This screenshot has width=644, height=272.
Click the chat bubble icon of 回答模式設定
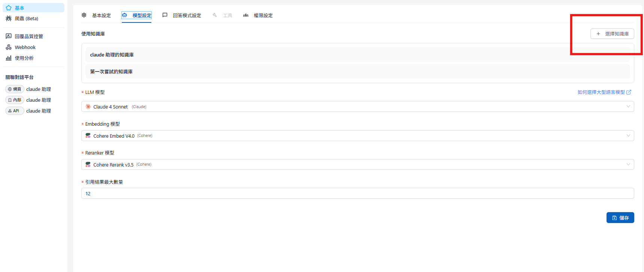pyautogui.click(x=165, y=15)
